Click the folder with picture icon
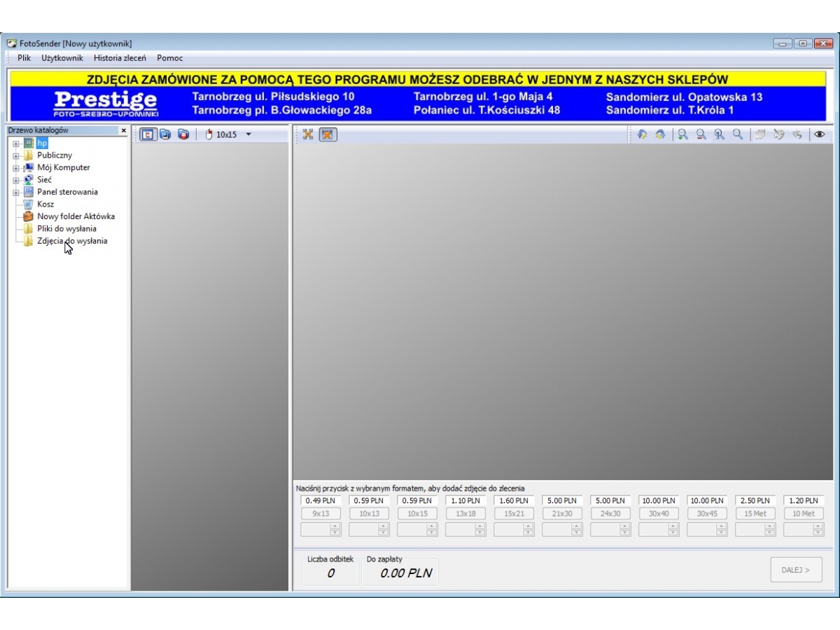This screenshot has height=630, width=840. pos(165,134)
